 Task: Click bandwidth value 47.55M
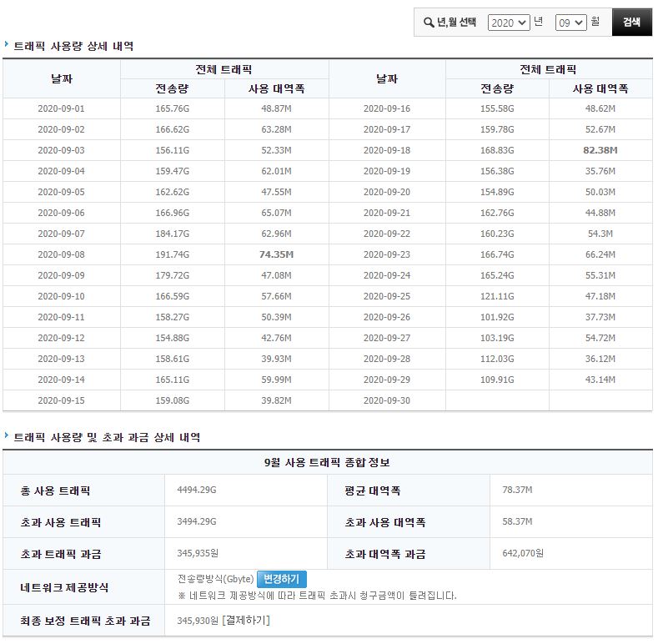(x=276, y=192)
